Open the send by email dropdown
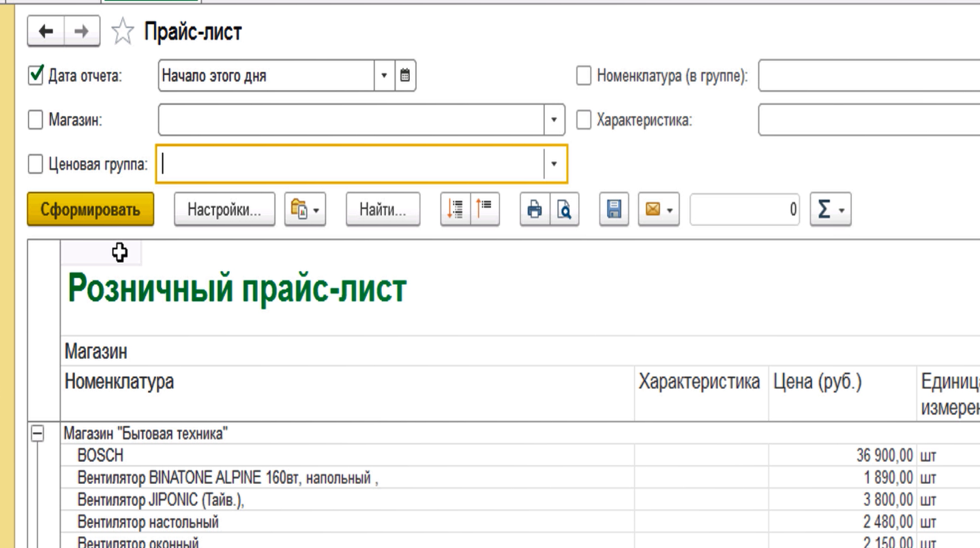980x548 pixels. 659,210
